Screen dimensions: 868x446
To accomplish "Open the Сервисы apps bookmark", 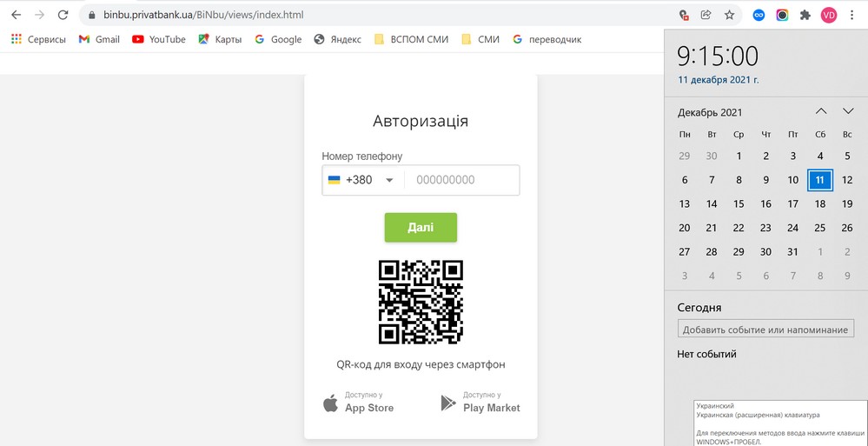I will pos(38,39).
